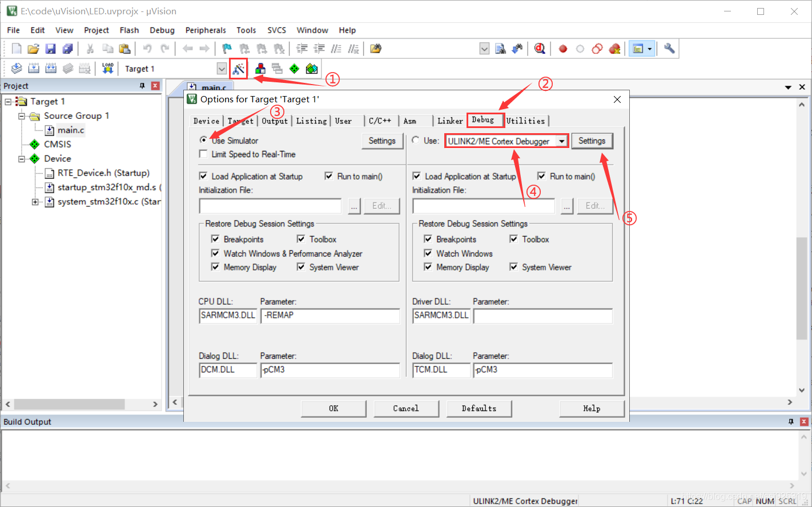Open Configuration with the wrench icon
The image size is (812, 507).
coord(669,49)
